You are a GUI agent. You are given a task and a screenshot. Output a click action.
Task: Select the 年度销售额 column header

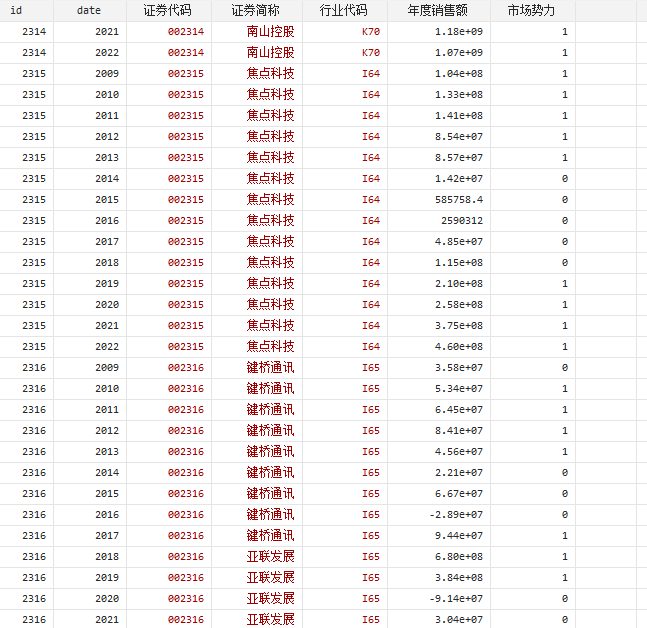tap(437, 10)
